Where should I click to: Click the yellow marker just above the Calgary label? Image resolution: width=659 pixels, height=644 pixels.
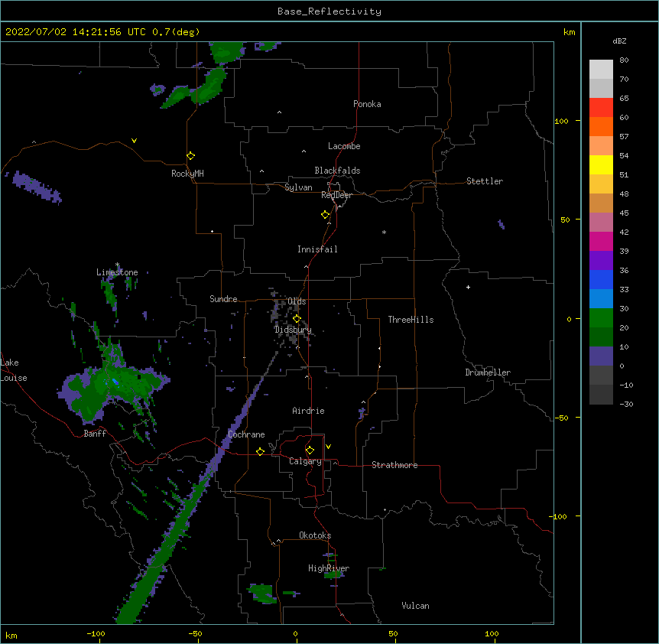(x=310, y=450)
